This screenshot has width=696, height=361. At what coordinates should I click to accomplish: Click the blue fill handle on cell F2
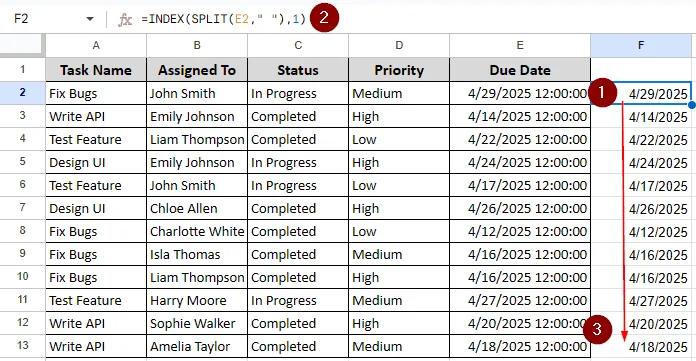pos(692,105)
